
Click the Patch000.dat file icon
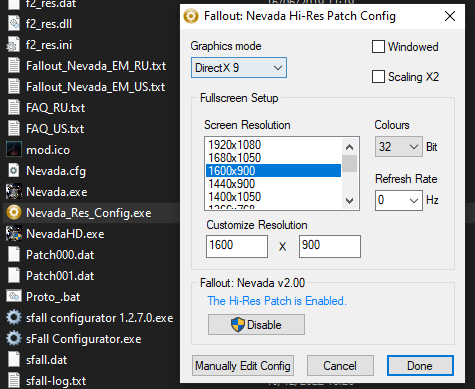[14, 255]
